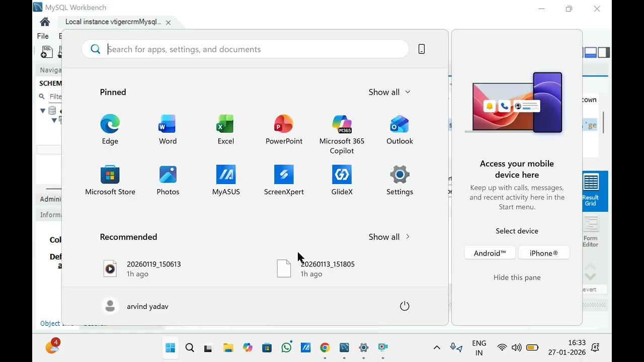The height and width of the screenshot is (362, 644).
Task: Open weather widget on taskbar
Action: click(x=52, y=346)
